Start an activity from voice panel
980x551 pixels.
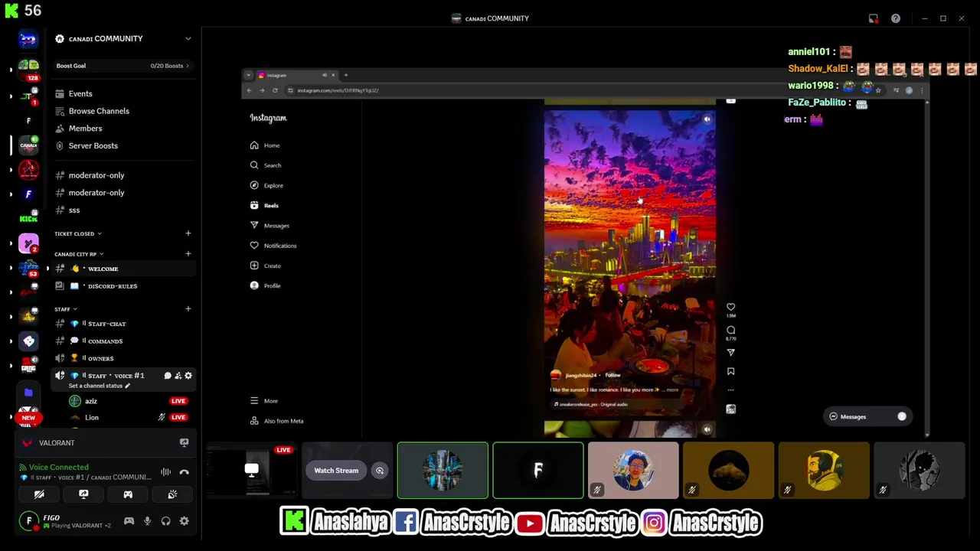coord(128,494)
